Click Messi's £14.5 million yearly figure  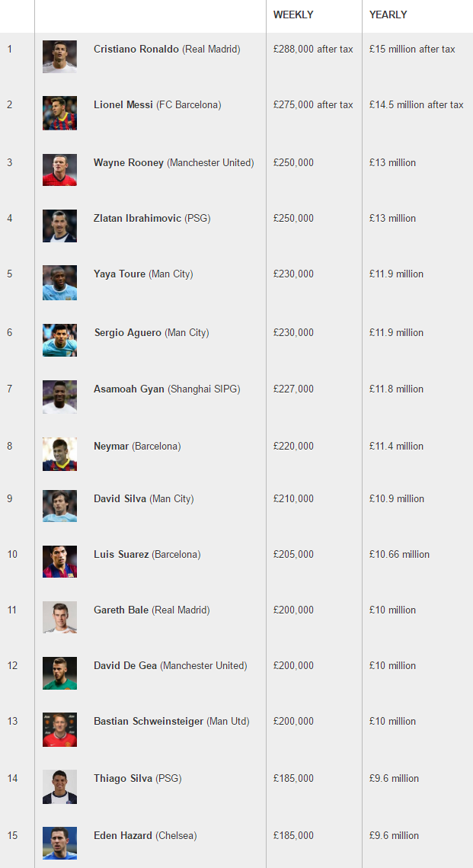point(416,105)
